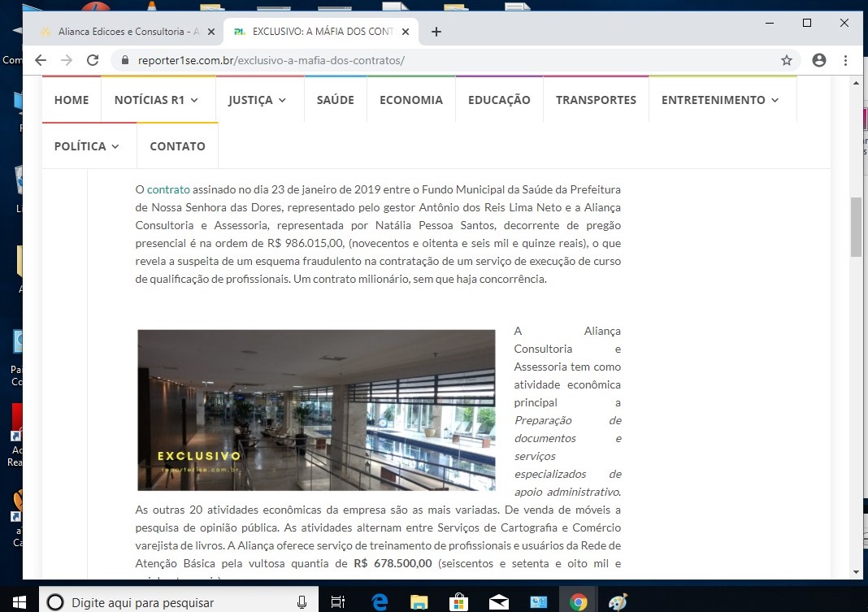Bookmark this page with the star icon

pyautogui.click(x=786, y=60)
